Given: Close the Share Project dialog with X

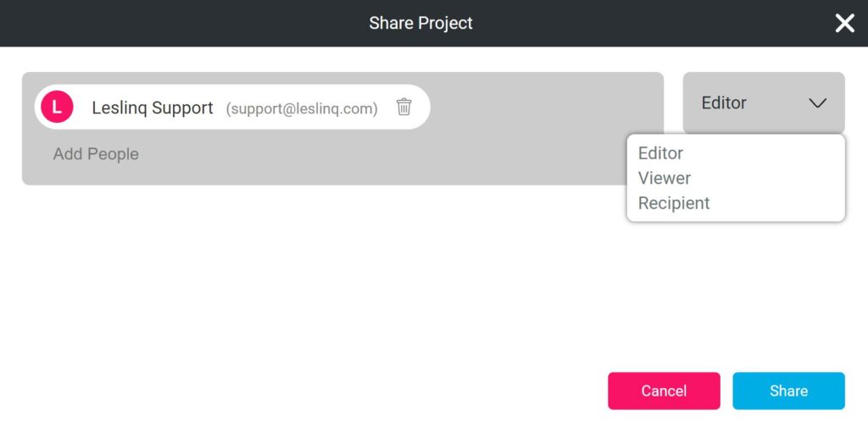Looking at the screenshot, I should [844, 23].
